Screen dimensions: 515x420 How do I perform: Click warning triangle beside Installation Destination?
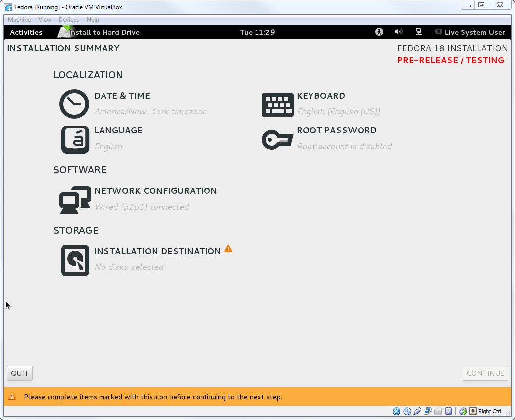(x=228, y=249)
